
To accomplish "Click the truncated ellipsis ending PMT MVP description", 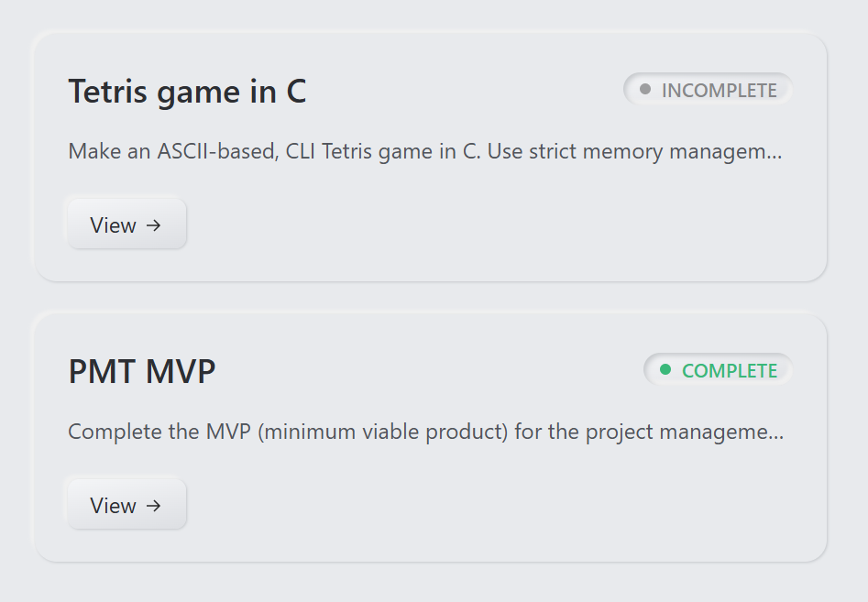I will pyautogui.click(x=776, y=434).
